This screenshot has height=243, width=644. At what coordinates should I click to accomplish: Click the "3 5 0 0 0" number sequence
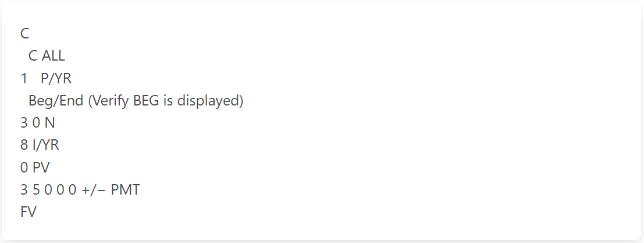coord(48,190)
